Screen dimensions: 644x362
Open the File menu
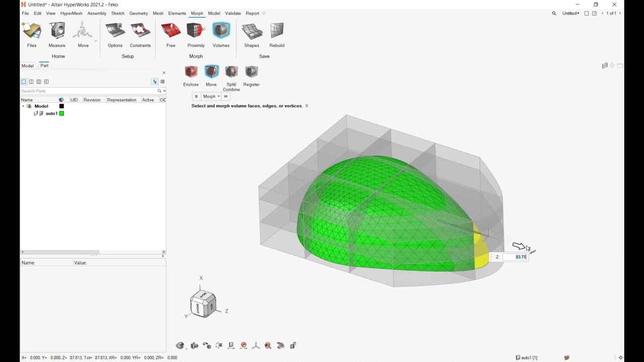pos(25,14)
